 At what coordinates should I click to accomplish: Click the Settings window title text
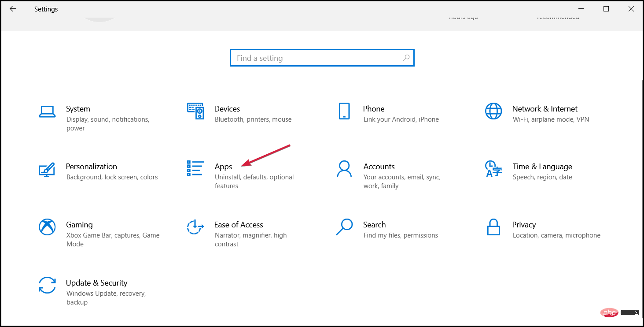(x=46, y=9)
